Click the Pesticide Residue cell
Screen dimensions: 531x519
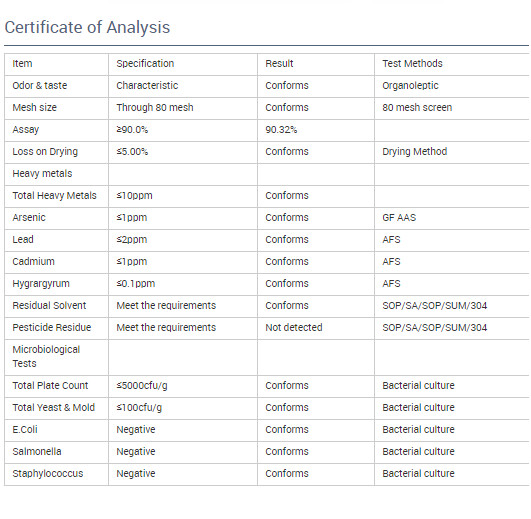52,328
